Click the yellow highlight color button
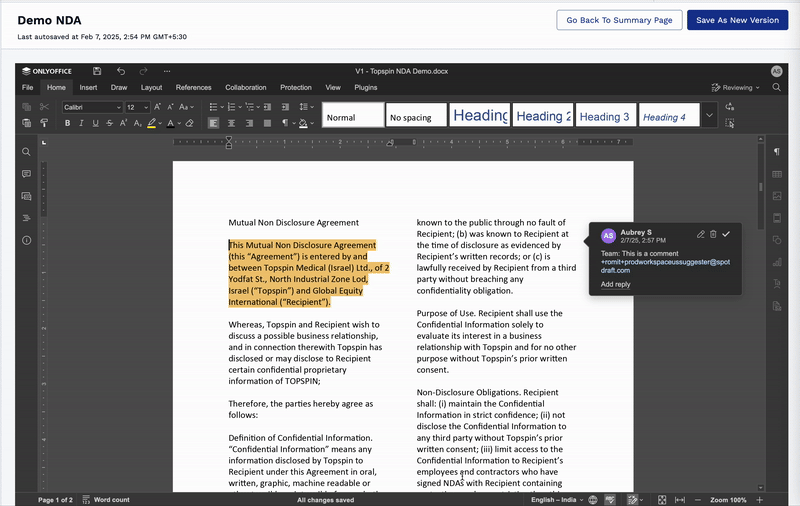 pos(151,123)
